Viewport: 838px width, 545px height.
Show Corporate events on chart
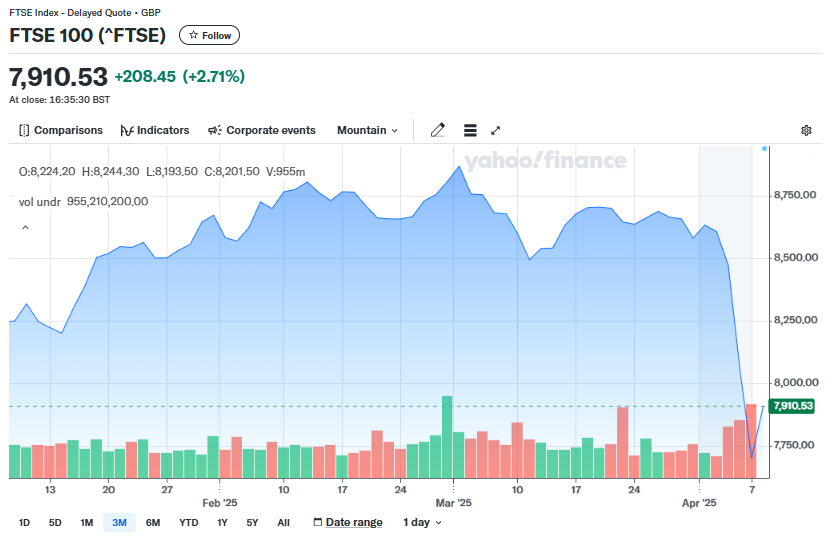click(x=261, y=130)
